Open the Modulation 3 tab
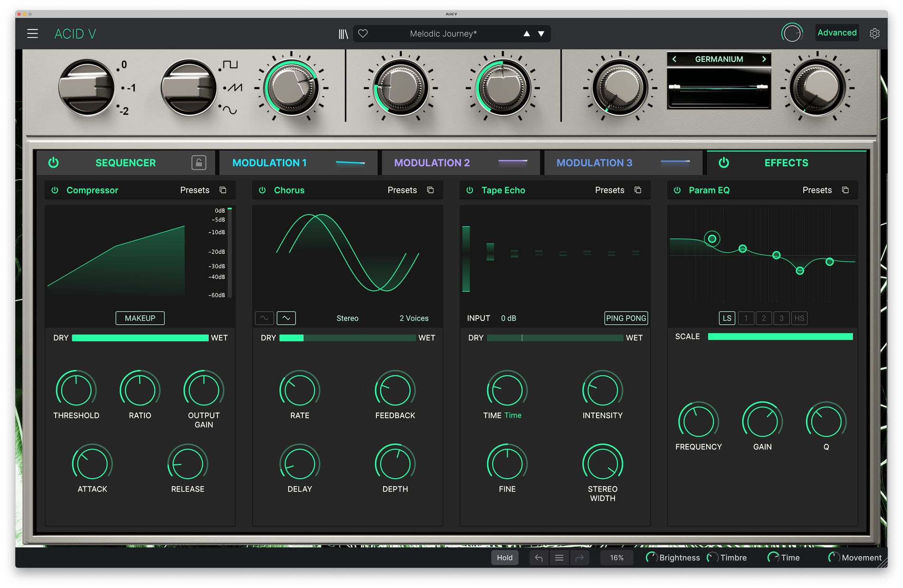Viewport: 903px width, 588px height. pyautogui.click(x=594, y=163)
